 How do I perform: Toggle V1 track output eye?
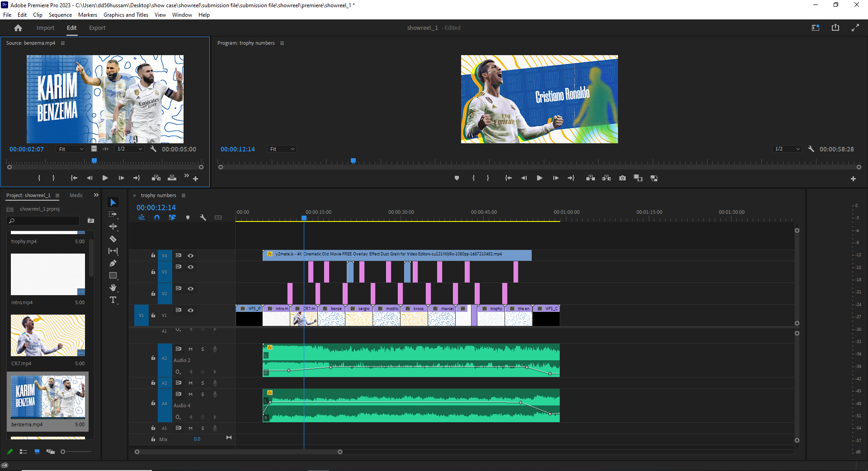(191, 310)
